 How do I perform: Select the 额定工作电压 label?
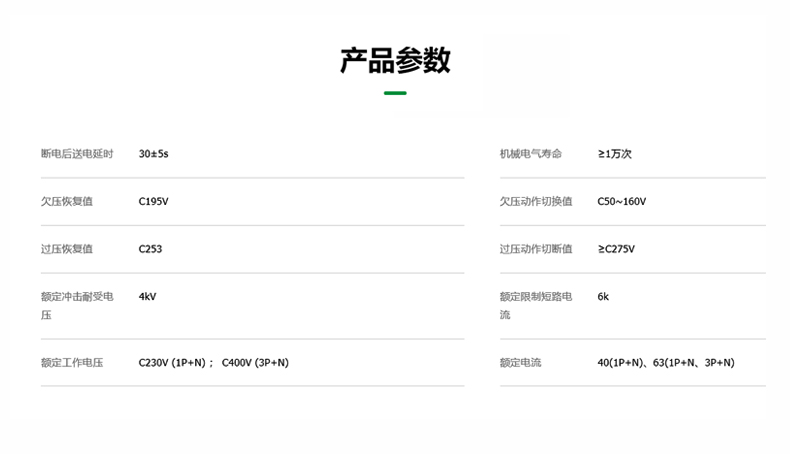pos(72,362)
